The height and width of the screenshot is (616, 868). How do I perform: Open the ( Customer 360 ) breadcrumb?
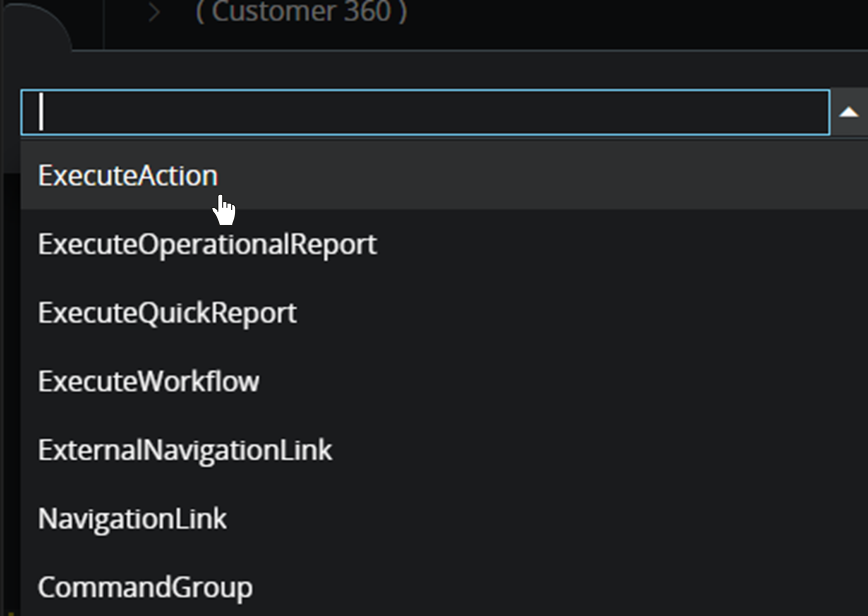[x=301, y=12]
